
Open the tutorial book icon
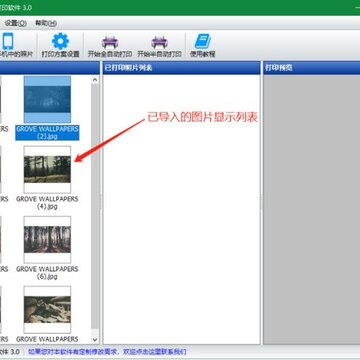point(202,41)
